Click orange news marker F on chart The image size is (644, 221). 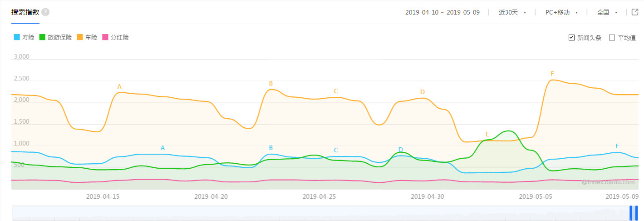pyautogui.click(x=552, y=74)
